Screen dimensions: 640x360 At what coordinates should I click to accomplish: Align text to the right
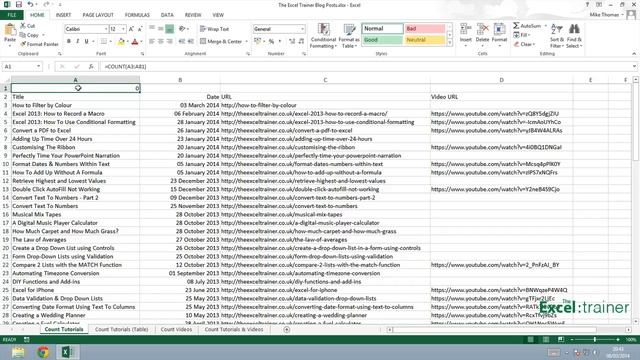pyautogui.click(x=169, y=41)
